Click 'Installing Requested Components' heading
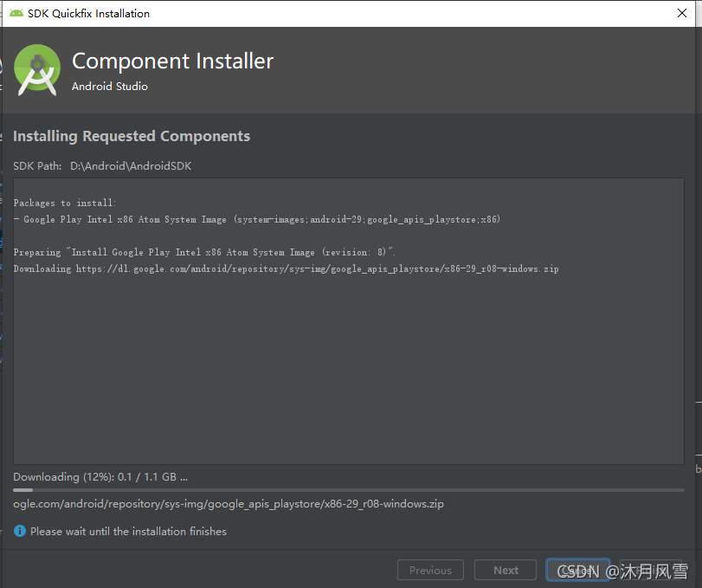 (x=132, y=136)
